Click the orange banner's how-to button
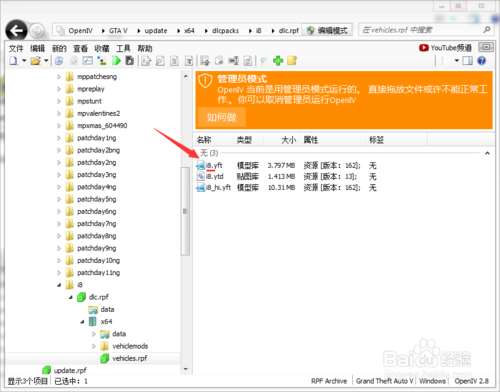The width and height of the screenshot is (500, 392). click(x=222, y=117)
